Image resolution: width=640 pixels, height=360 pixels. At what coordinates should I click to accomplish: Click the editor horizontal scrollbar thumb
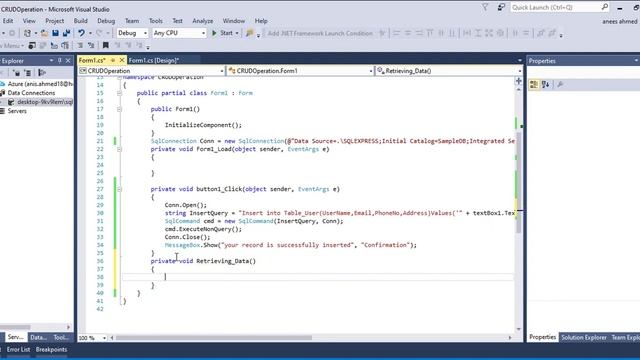[214, 338]
